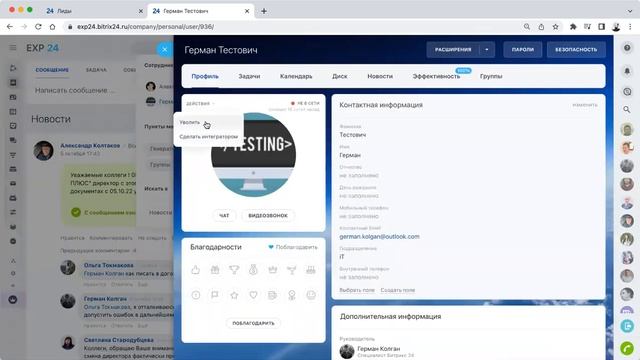Image resolution: width=640 pixels, height=360 pixels.
Task: Click the green phone icon at bottom right
Action: coord(627,348)
